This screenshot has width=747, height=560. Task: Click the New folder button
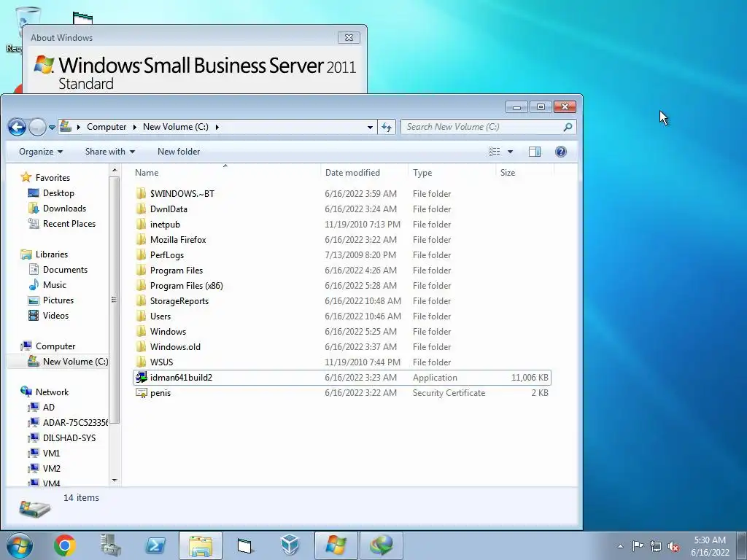179,152
